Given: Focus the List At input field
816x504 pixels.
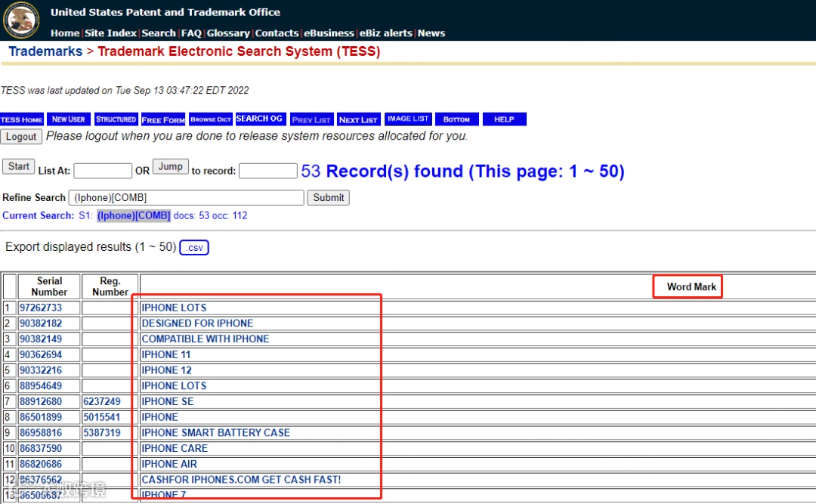Looking at the screenshot, I should pos(103,171).
